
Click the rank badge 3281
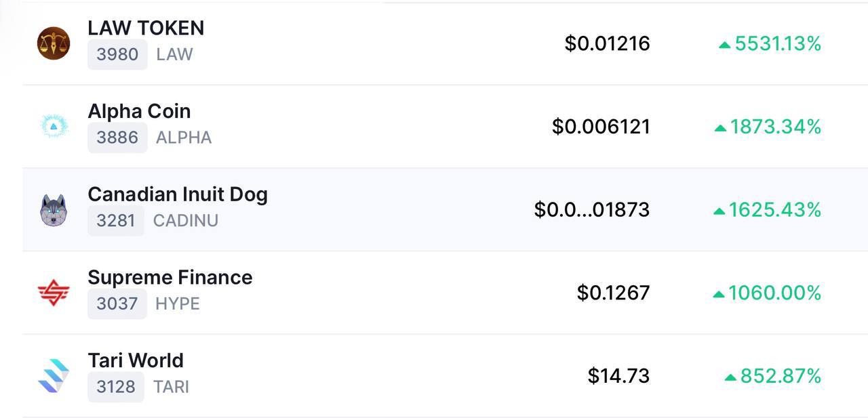click(116, 220)
